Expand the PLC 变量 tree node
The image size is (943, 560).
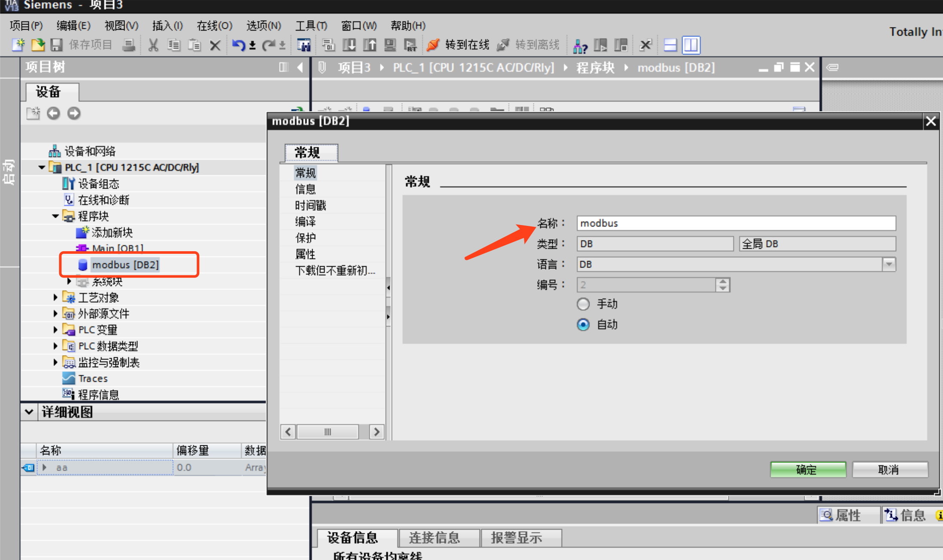55,330
